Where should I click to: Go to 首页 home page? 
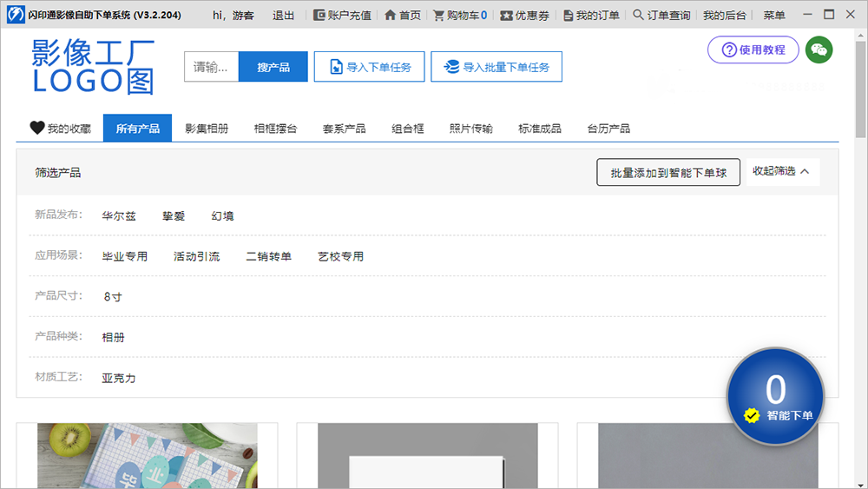403,16
